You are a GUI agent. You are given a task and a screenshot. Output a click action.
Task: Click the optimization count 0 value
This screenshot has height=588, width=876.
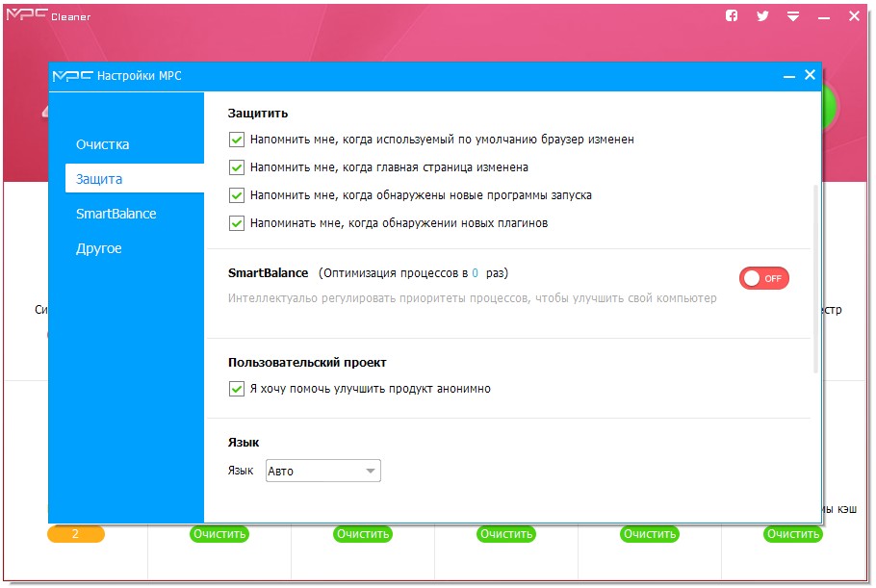[x=475, y=273]
